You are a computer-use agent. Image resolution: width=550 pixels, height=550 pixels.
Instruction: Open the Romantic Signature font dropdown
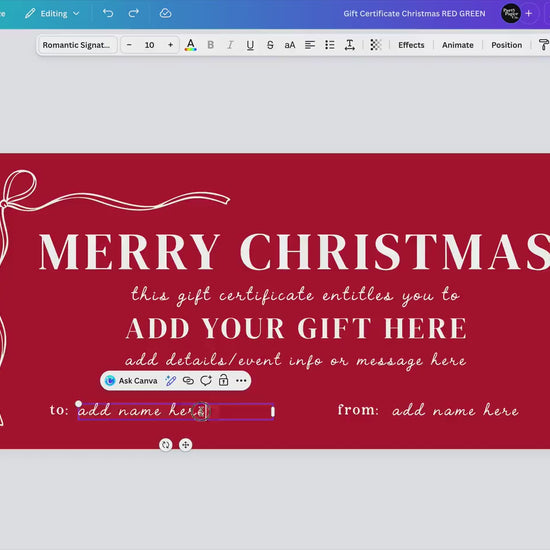(x=77, y=45)
